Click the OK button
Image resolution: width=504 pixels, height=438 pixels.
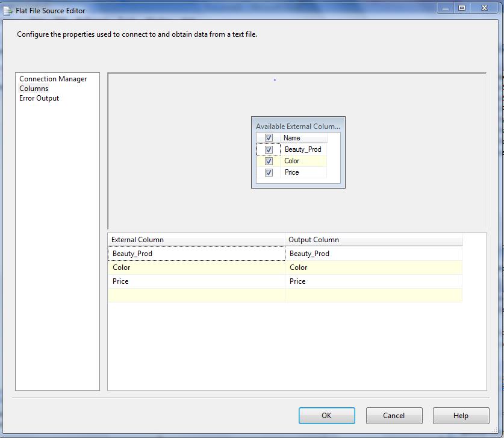pyautogui.click(x=326, y=416)
